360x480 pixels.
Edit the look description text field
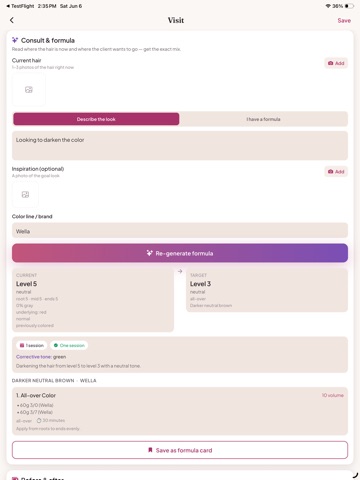[180, 146]
